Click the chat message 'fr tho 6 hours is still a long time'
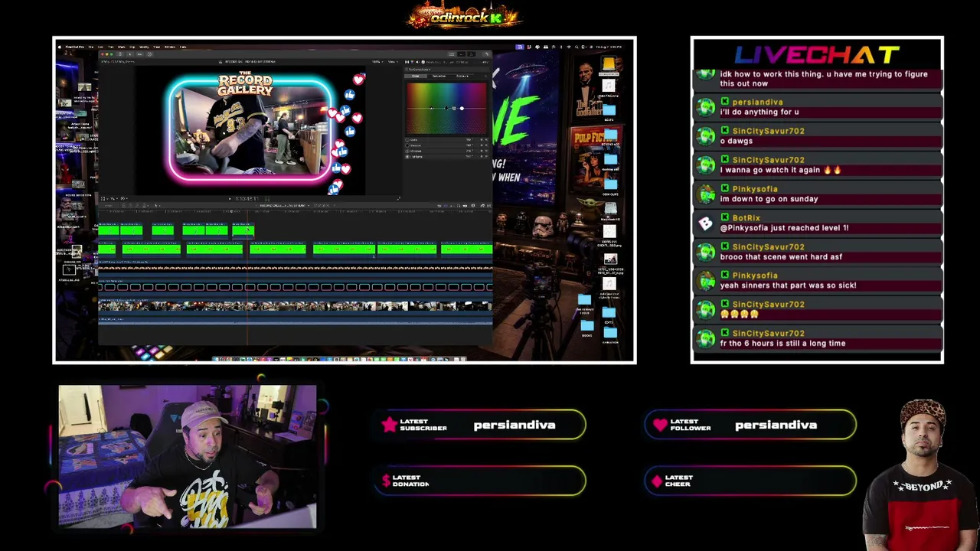 click(x=782, y=344)
